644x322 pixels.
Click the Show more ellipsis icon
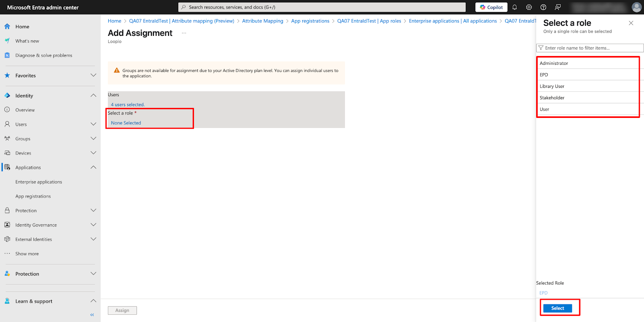click(7, 254)
